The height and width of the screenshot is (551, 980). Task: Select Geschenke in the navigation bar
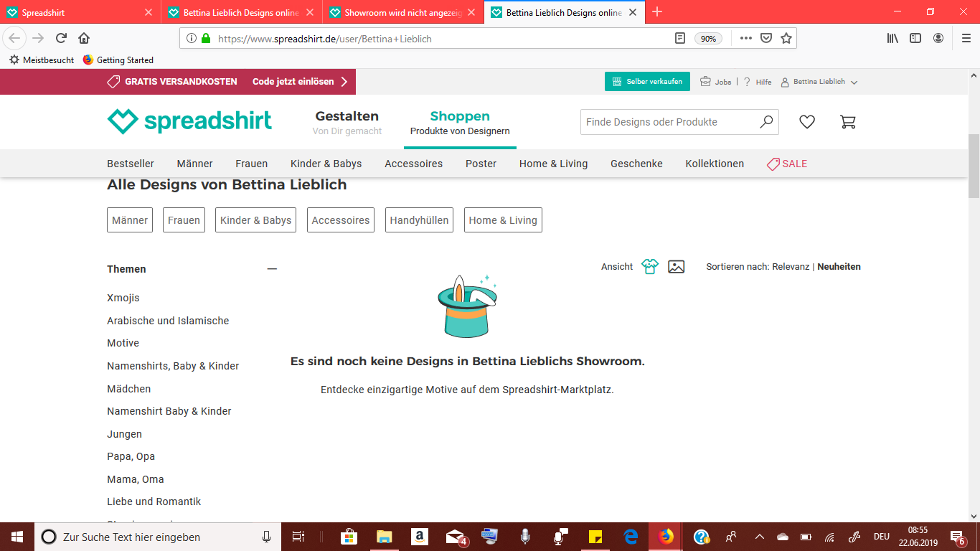click(636, 164)
